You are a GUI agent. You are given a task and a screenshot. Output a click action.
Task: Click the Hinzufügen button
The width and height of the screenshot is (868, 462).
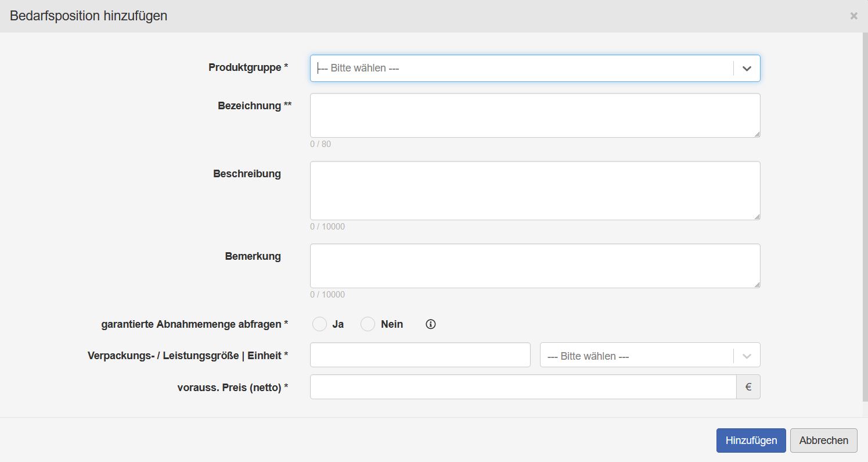point(751,440)
